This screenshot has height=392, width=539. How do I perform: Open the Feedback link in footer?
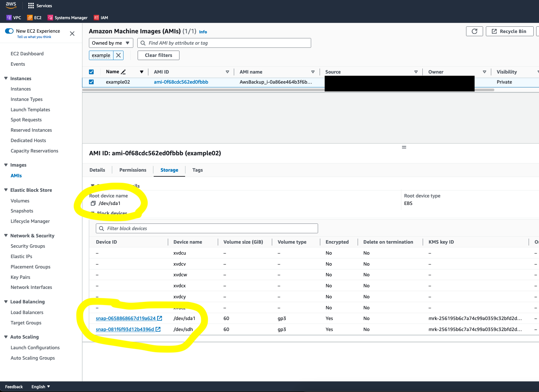tap(14, 387)
